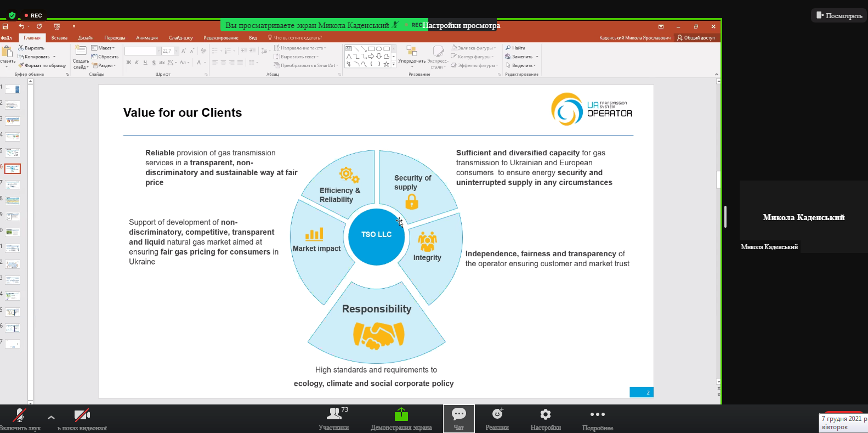The image size is (868, 433).
Task: Open the Слайд-шоу ribbon tab
Action: (180, 38)
